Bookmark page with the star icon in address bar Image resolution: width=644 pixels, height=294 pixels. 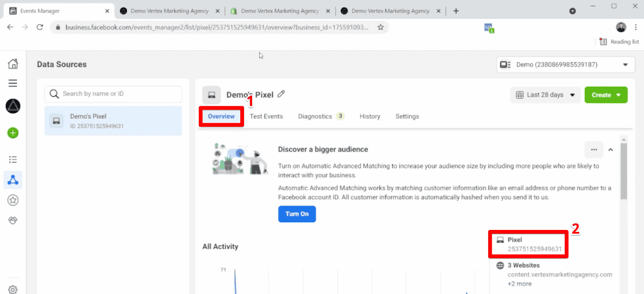pyautogui.click(x=380, y=28)
